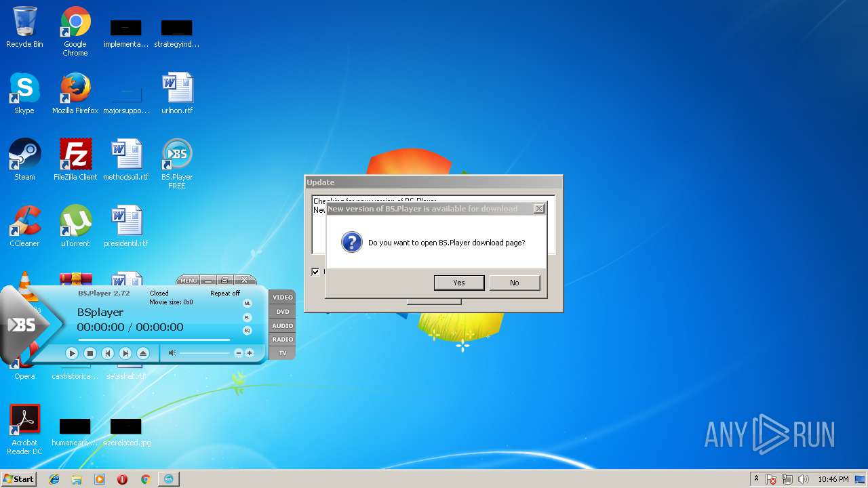Decrease volume with the minus button
This screenshot has width=868, height=488.
click(238, 353)
